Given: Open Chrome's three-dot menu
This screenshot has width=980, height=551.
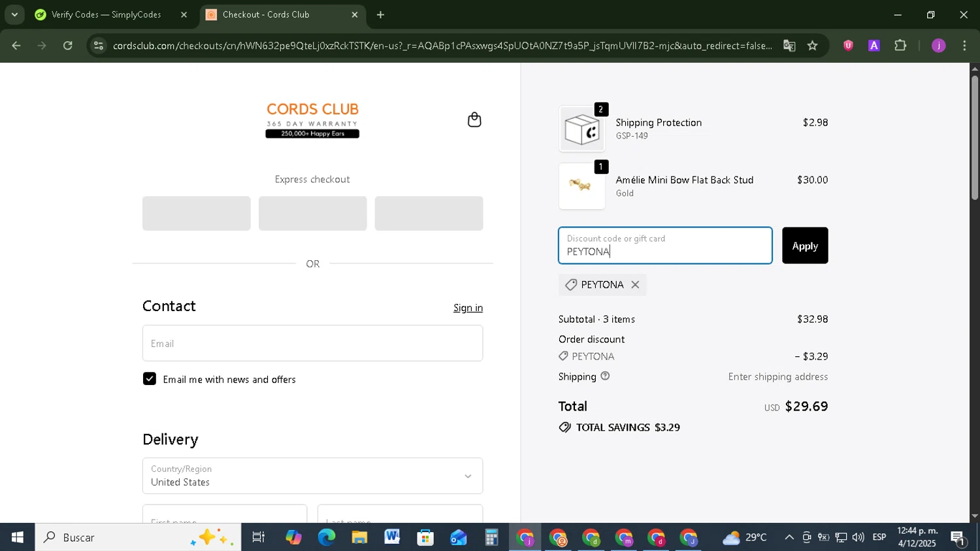Looking at the screenshot, I should click(x=964, y=46).
